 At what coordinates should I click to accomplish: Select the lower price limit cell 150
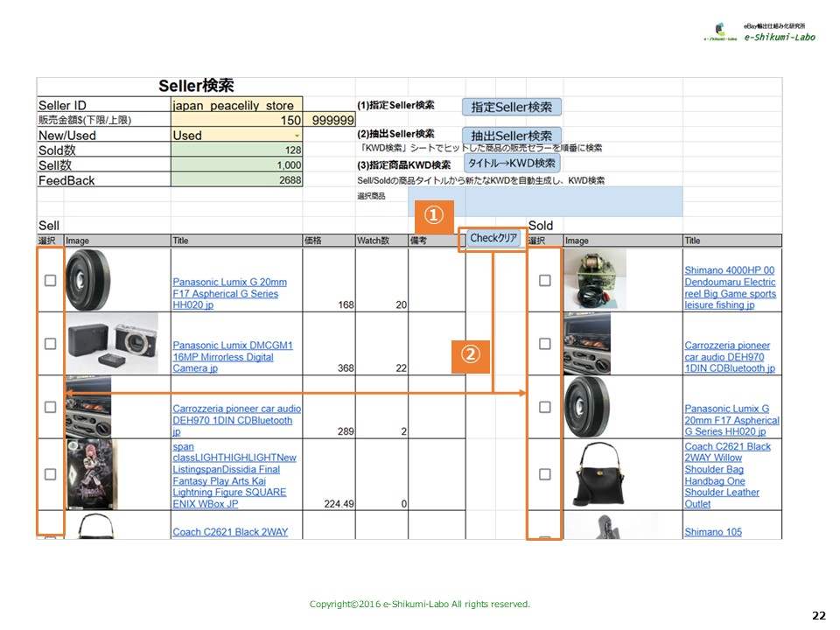(237, 120)
